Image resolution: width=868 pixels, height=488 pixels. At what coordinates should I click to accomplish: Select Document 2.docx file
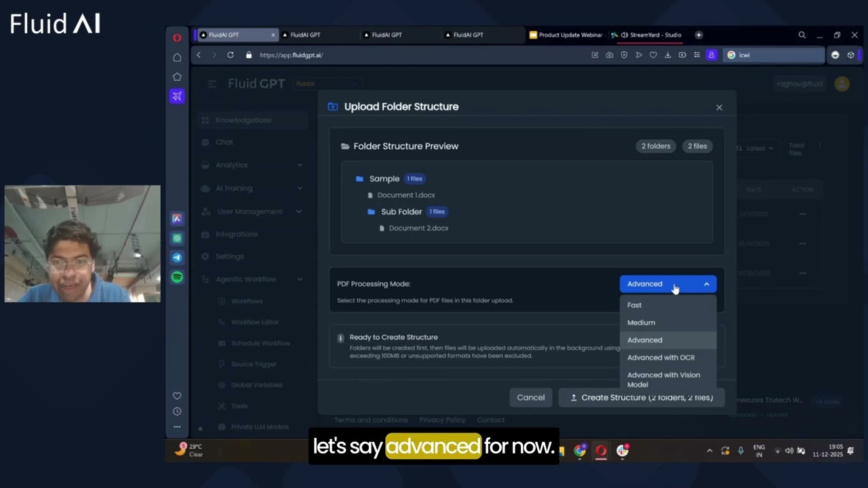pyautogui.click(x=418, y=228)
